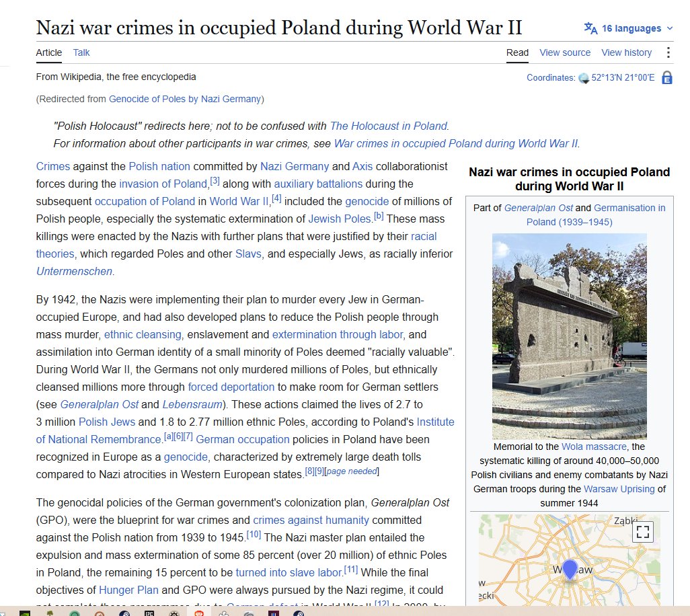Jump to footnote reference [3]
Viewport: 690px width, 616px height.
coord(215,181)
